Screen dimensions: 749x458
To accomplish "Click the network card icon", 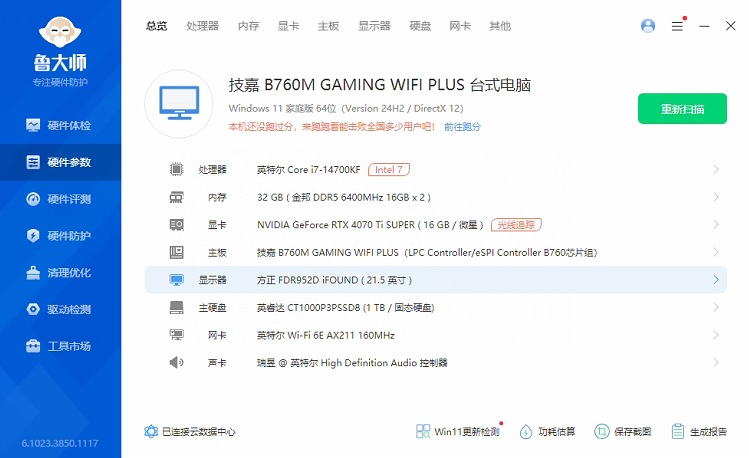I will [176, 335].
